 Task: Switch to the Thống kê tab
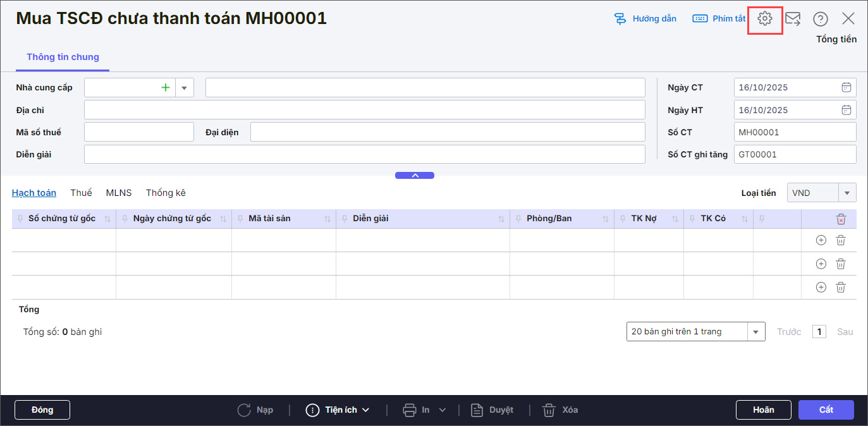tap(166, 193)
